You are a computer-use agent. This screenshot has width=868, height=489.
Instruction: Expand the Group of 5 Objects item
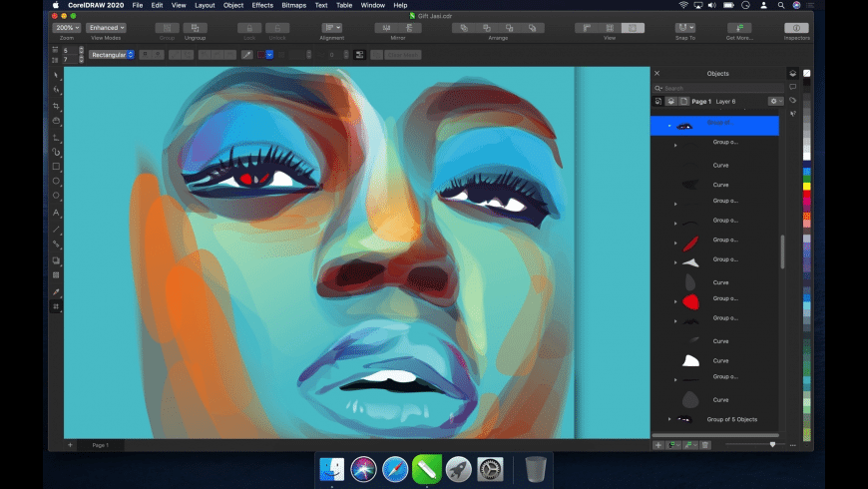[x=669, y=419]
